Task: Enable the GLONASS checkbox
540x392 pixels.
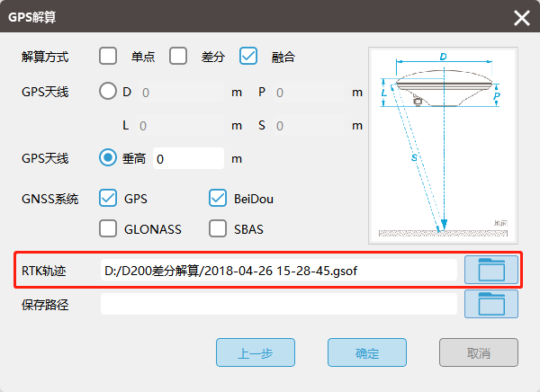Action: click(x=108, y=228)
